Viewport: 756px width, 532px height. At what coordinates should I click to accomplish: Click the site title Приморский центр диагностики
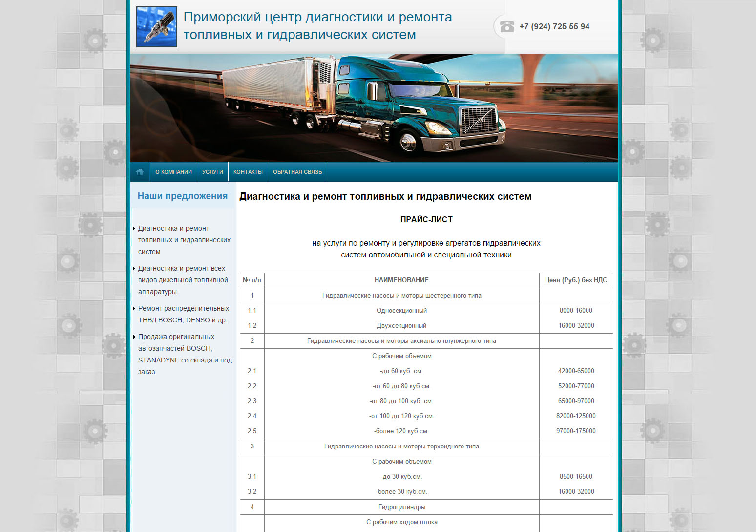(x=317, y=26)
